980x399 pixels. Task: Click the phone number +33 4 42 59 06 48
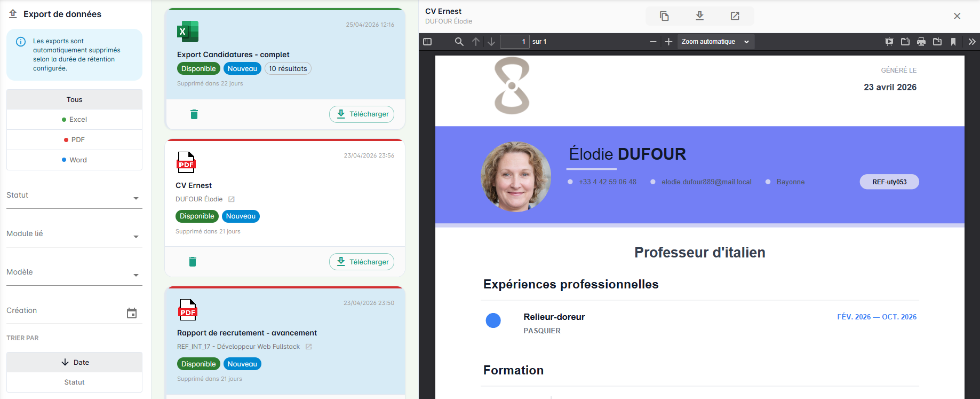click(x=608, y=182)
